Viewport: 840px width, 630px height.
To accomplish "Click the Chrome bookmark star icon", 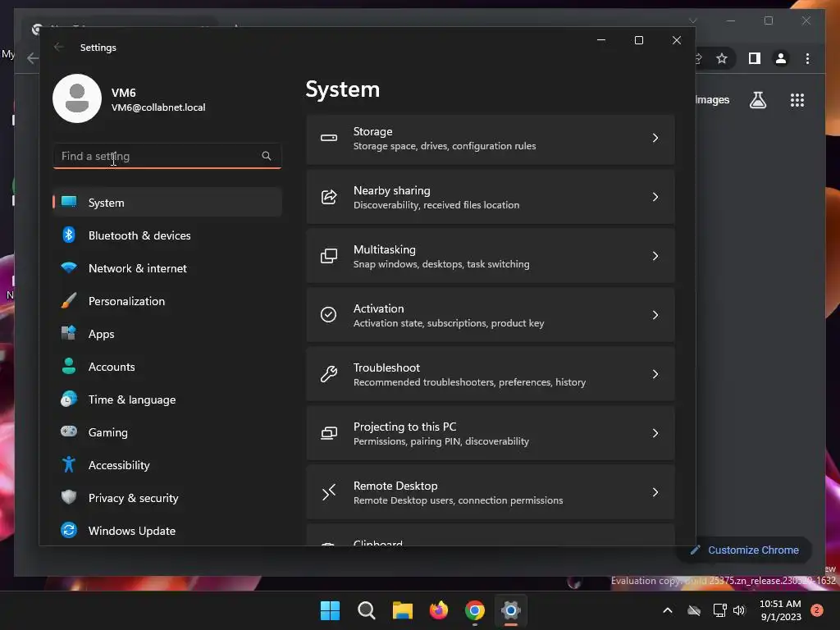I will coord(722,58).
